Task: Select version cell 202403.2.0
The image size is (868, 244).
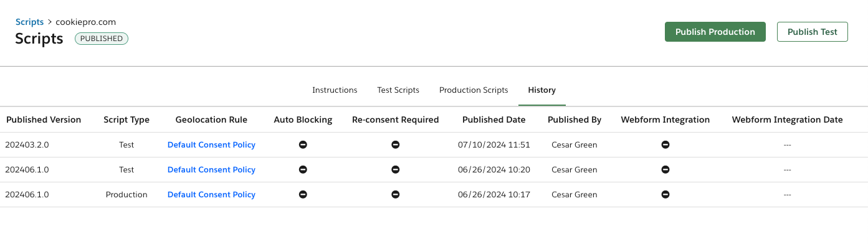Action: pyautogui.click(x=27, y=144)
